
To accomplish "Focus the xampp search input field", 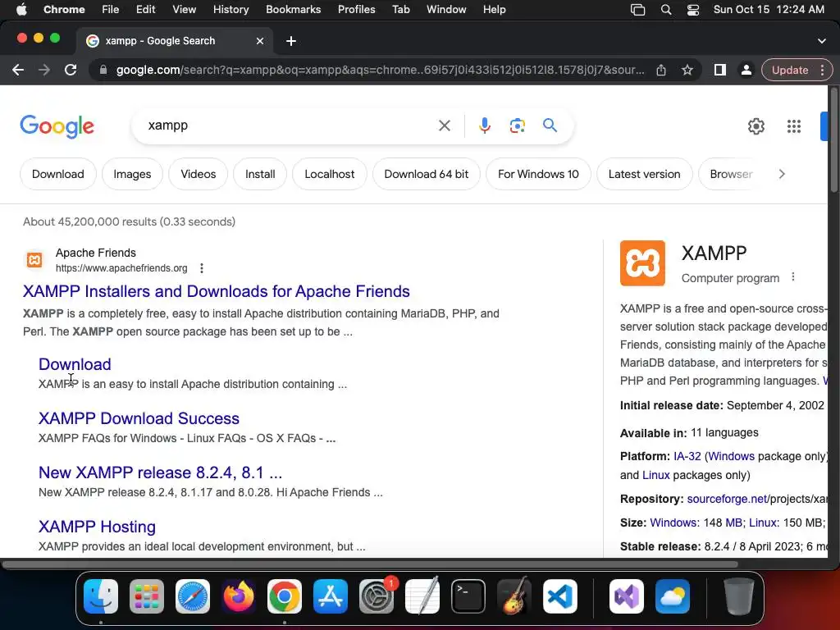I will pos(290,126).
